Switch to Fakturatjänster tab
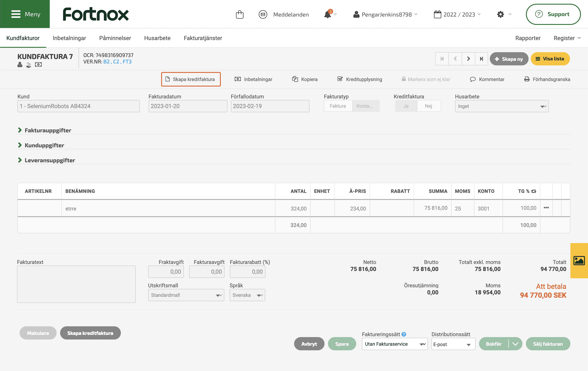This screenshot has width=588, height=371. pyautogui.click(x=203, y=38)
